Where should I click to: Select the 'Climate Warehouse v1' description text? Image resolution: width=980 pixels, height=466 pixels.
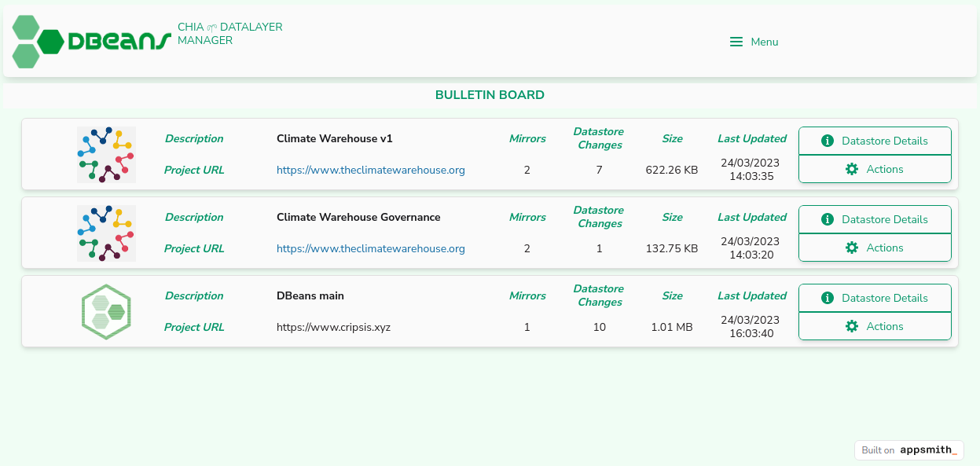pyautogui.click(x=335, y=138)
